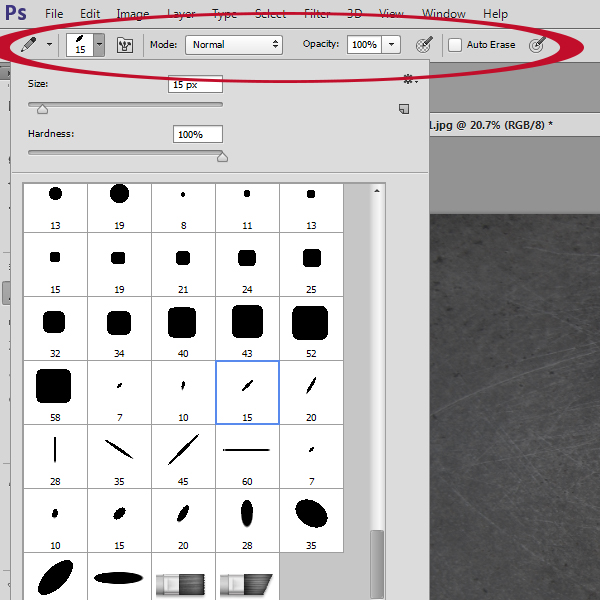This screenshot has height=600, width=600.
Task: Open the brush picker gear menu
Action: point(407,79)
